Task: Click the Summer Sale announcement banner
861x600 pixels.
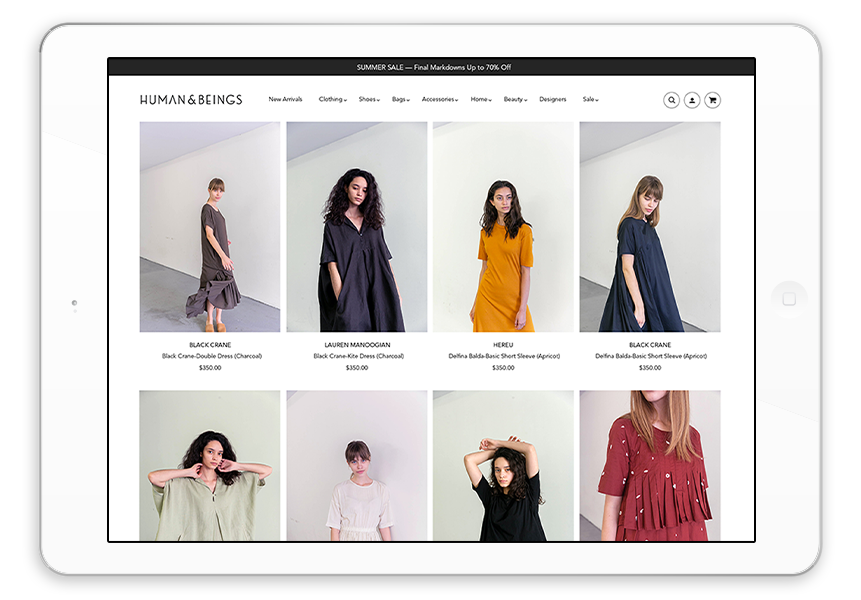Action: [432, 67]
